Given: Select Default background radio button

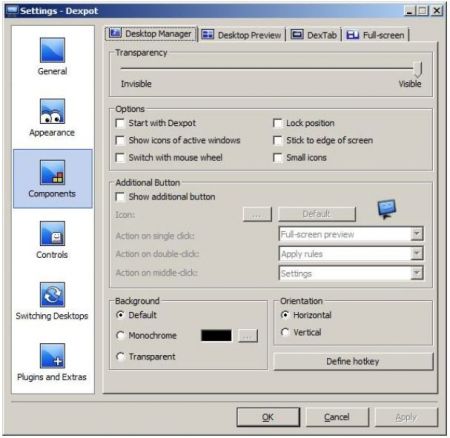Looking at the screenshot, I should pos(120,315).
